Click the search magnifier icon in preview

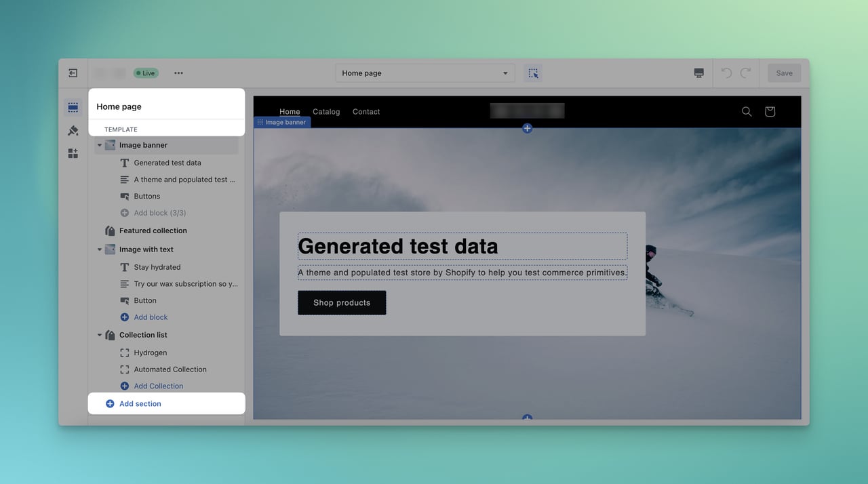pyautogui.click(x=747, y=112)
